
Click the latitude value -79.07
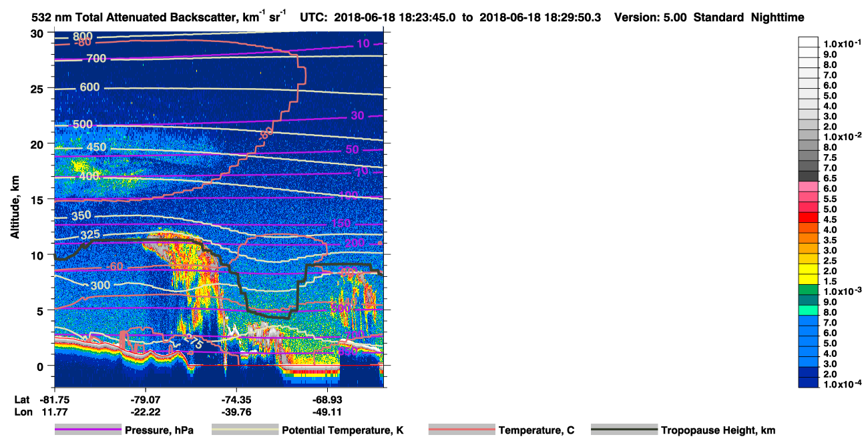point(146,400)
